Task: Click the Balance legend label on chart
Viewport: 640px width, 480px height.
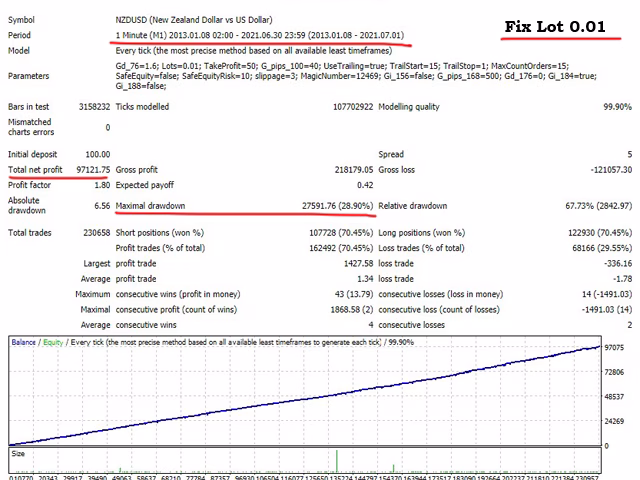Action: click(24, 342)
